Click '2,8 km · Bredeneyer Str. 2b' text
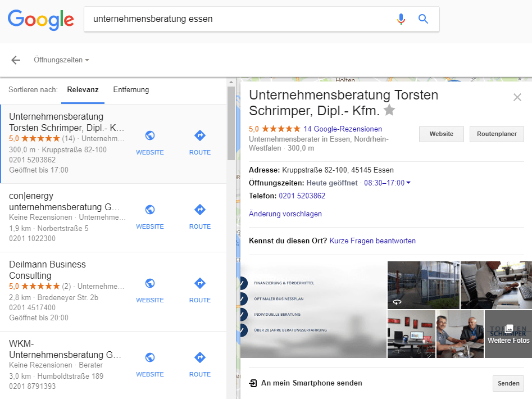 pyautogui.click(x=53, y=297)
